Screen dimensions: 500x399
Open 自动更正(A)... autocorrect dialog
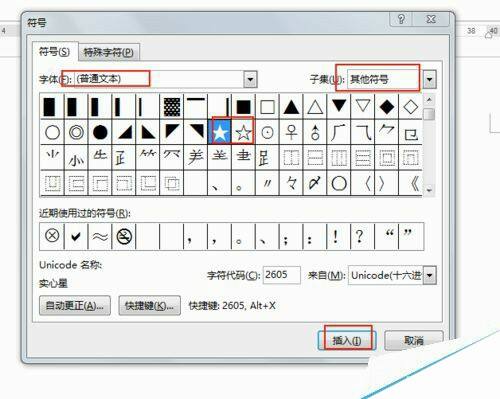[75, 305]
